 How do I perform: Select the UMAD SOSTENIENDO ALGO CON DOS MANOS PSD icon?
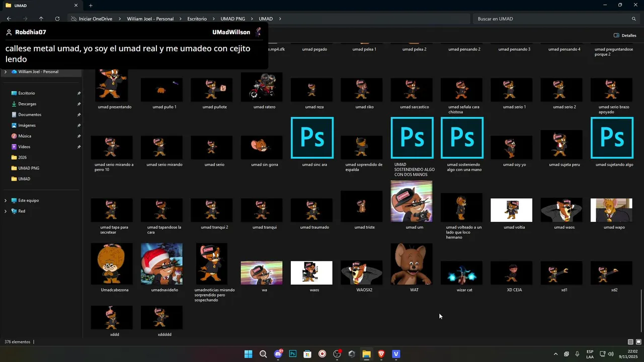[412, 138]
